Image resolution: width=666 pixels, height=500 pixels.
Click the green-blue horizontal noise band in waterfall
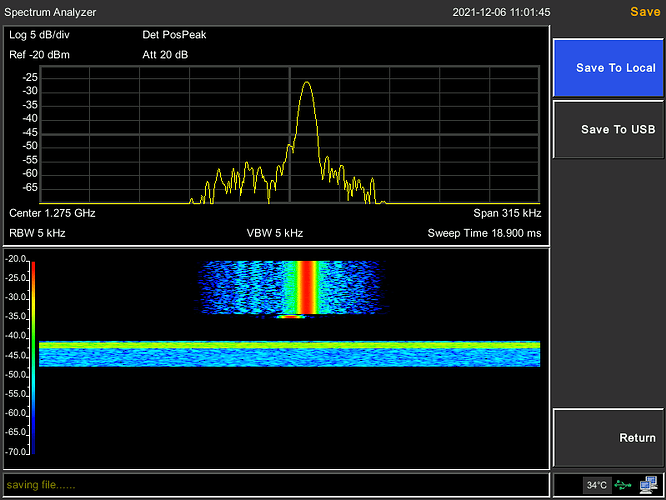(290, 353)
